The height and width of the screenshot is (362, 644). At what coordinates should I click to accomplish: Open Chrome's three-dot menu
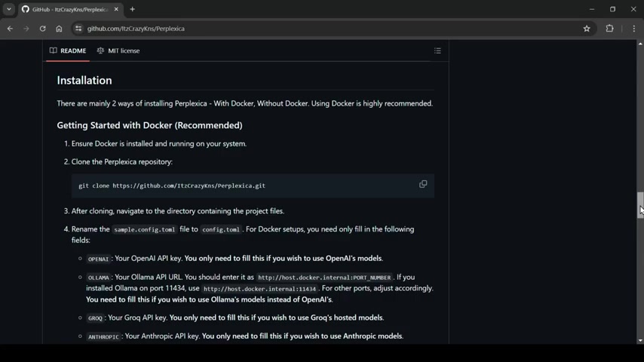[633, 29]
